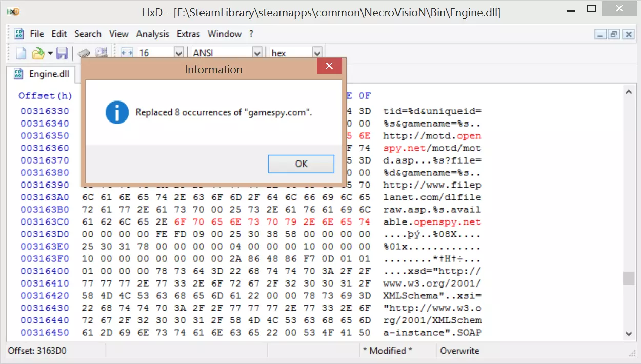Screen dimensions: 641x364
Task: Click decoded text 'XMLSchema"..xsi='
Action: point(432,296)
